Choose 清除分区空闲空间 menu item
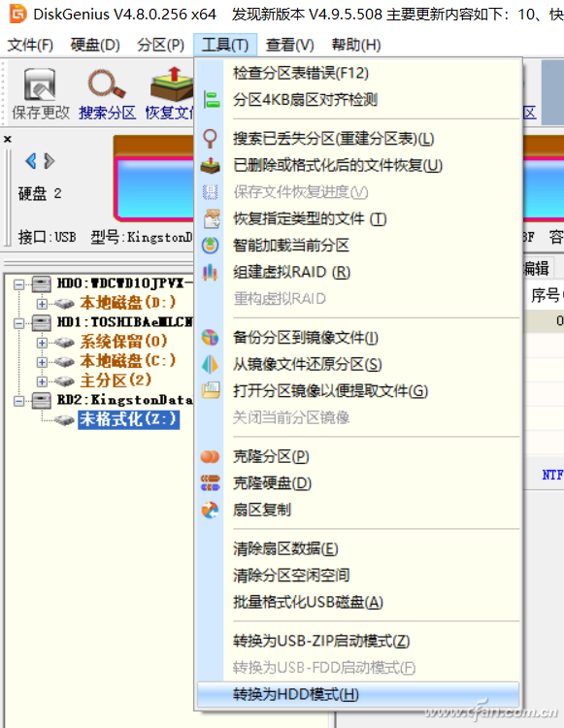This screenshot has height=728, width=564. pos(358,576)
